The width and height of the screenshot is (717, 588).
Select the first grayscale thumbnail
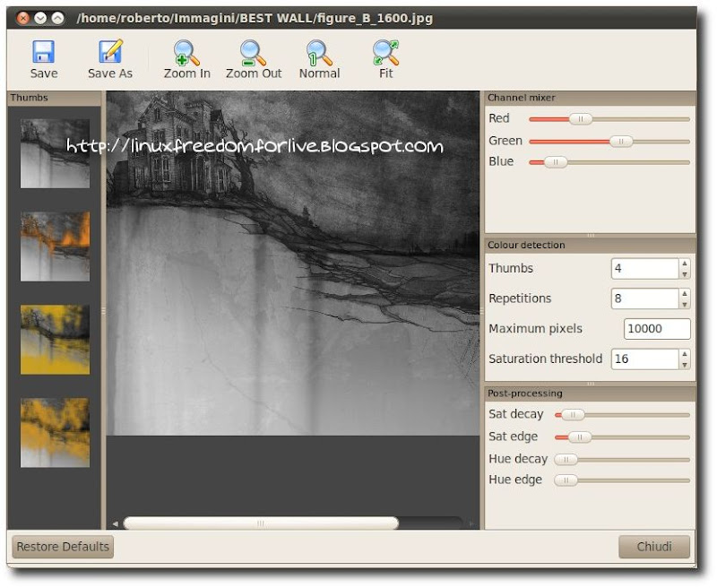(x=55, y=153)
